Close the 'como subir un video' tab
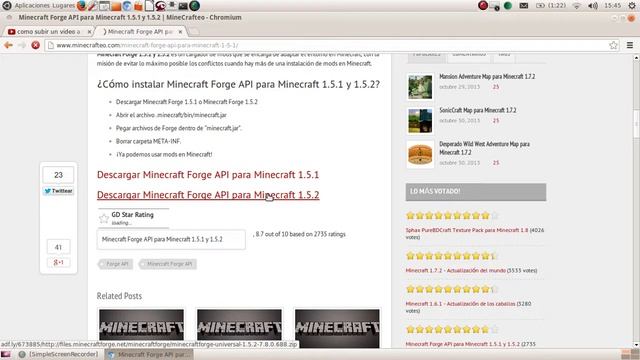 [89, 31]
